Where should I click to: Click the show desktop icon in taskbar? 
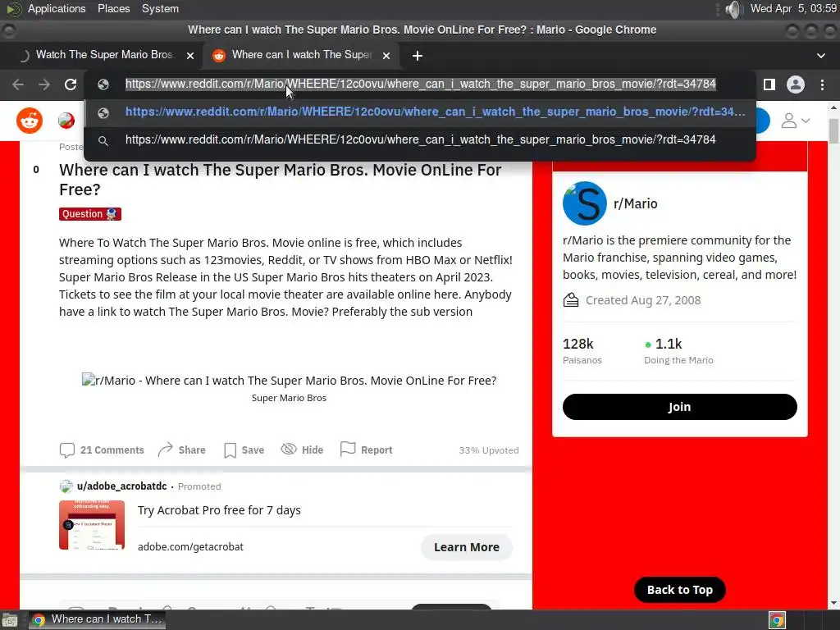(x=10, y=620)
